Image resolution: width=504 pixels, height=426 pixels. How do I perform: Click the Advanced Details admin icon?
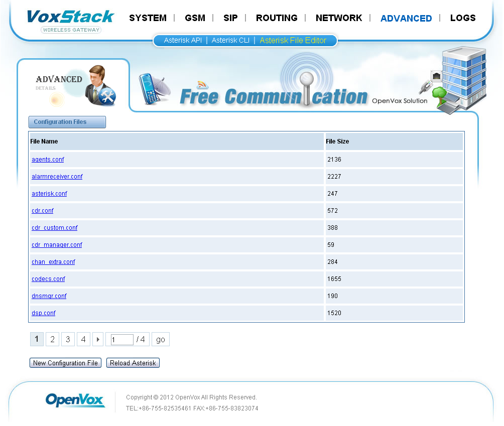tap(100, 86)
